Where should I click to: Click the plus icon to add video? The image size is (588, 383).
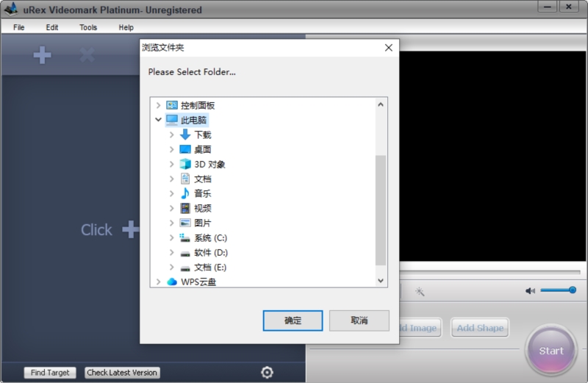[x=42, y=55]
